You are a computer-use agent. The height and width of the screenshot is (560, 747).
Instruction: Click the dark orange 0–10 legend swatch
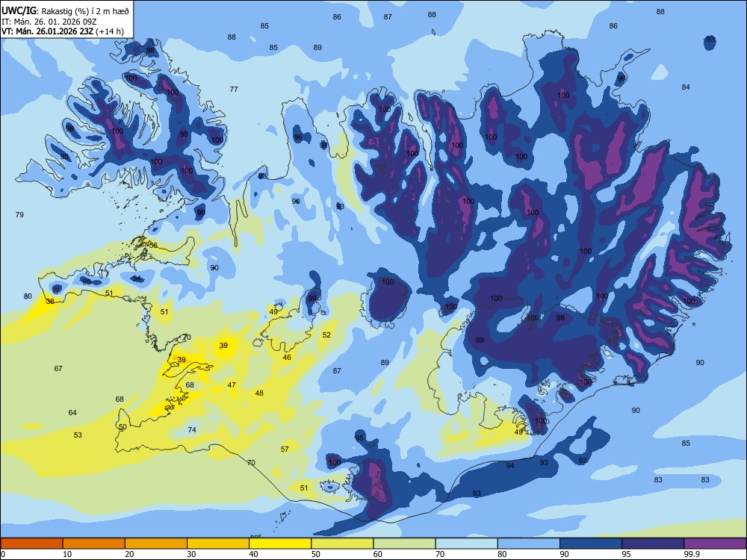(x=31, y=544)
